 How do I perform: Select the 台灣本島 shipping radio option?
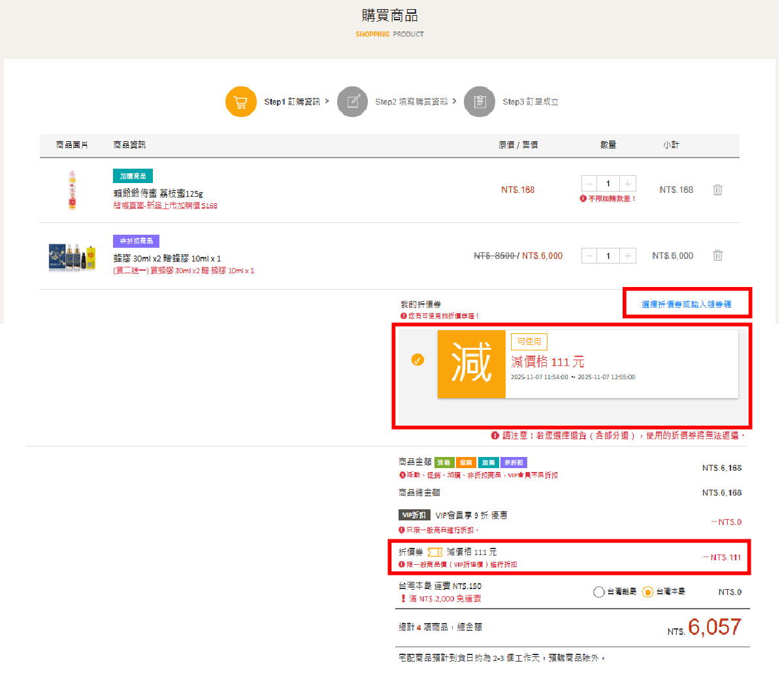647,592
